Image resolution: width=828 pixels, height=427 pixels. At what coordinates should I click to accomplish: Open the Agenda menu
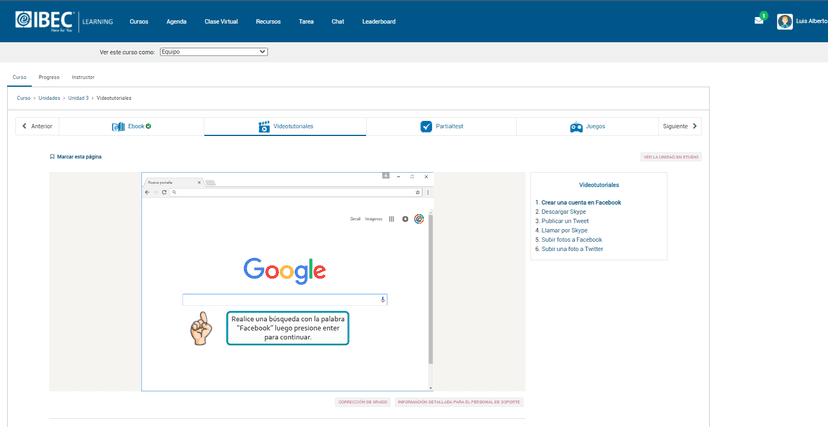[176, 22]
